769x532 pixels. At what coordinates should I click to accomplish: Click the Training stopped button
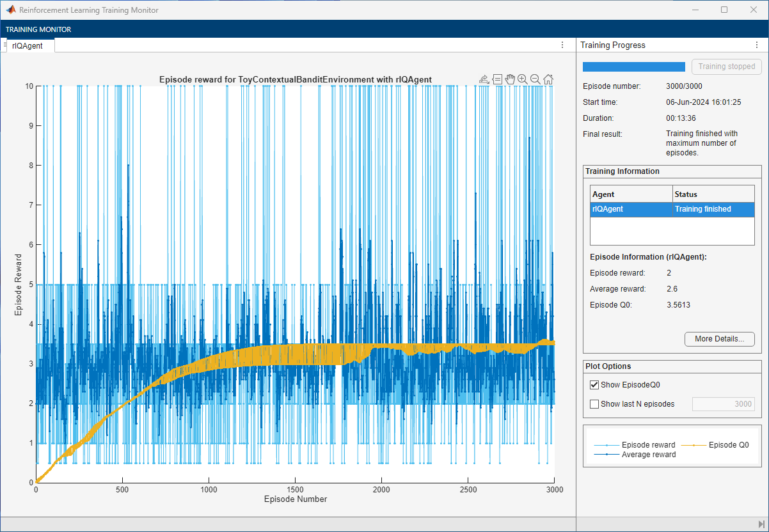coord(726,66)
